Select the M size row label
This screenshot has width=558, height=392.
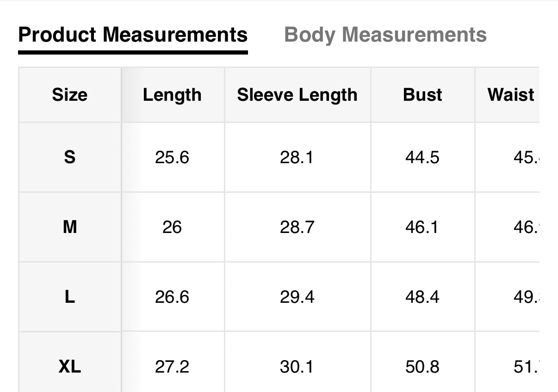pos(70,227)
